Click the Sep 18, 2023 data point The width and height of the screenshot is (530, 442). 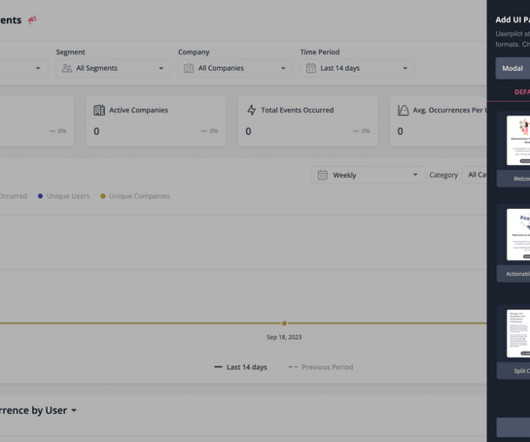284,323
